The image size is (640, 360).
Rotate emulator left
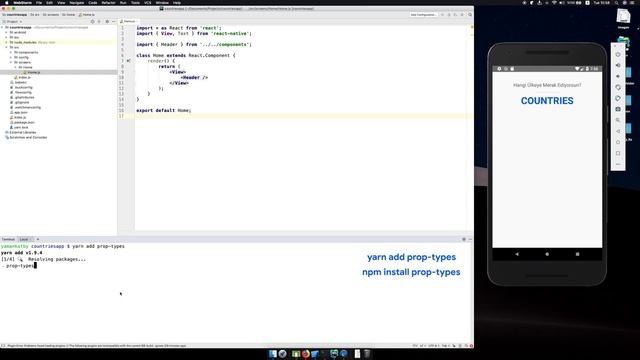point(618,87)
